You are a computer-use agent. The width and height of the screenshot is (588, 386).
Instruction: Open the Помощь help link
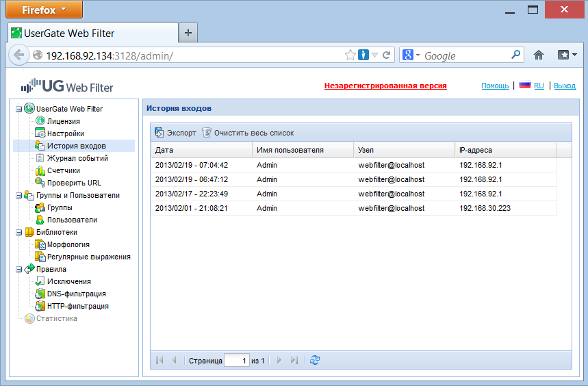(495, 86)
